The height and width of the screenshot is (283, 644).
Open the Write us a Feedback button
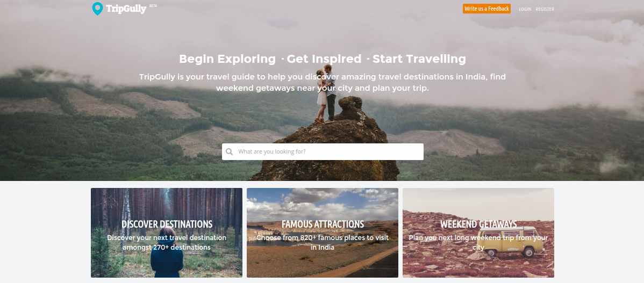pos(486,9)
